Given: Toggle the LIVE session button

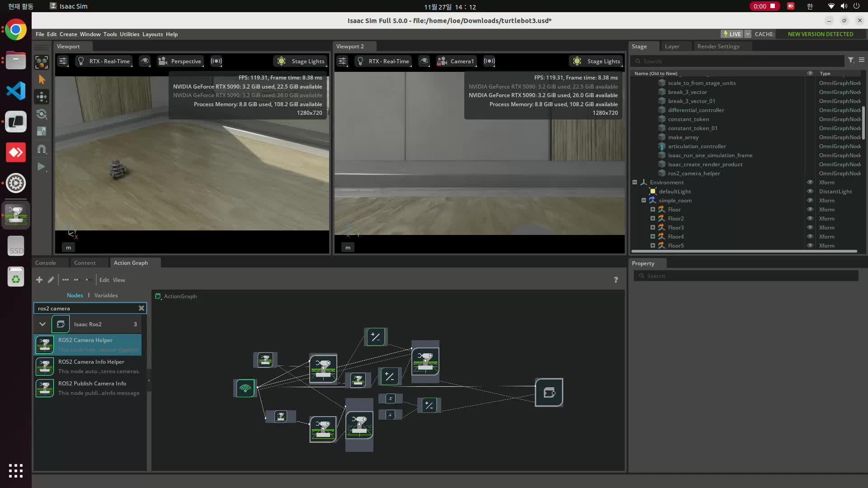Looking at the screenshot, I should tap(732, 34).
